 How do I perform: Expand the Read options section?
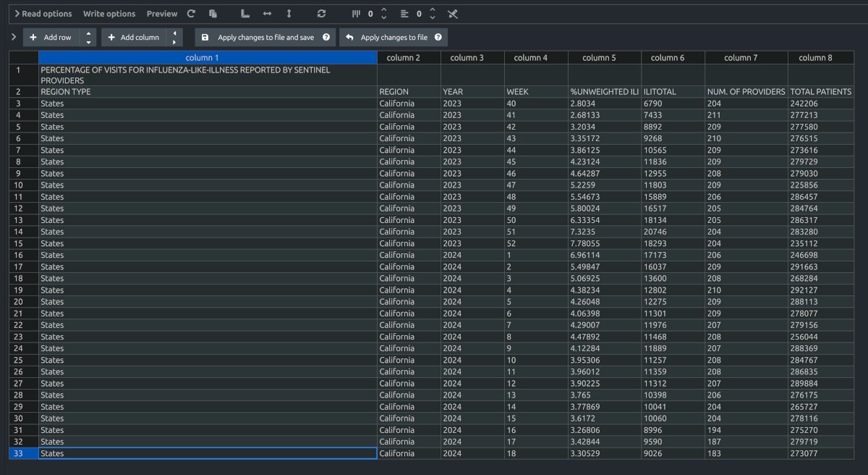tap(43, 14)
